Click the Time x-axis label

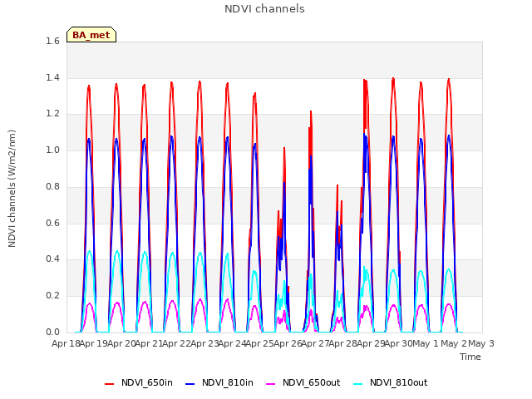(470, 357)
